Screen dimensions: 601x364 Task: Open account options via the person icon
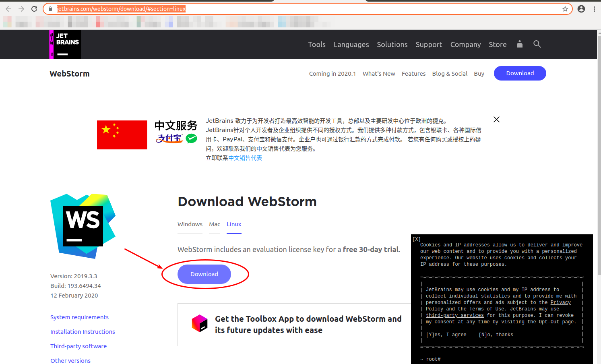click(x=519, y=44)
